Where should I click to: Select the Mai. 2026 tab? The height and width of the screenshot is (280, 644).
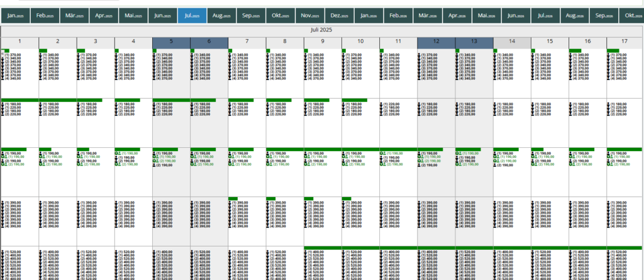487,16
